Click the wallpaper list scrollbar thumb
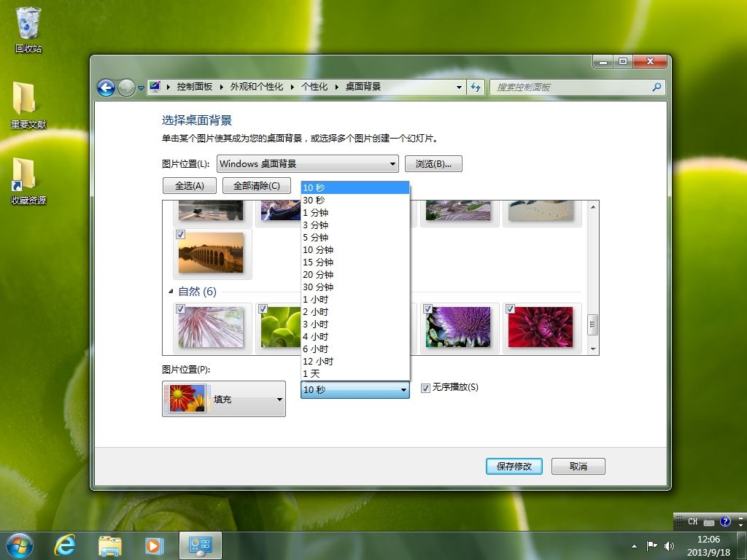Screen dimensions: 747x560 point(592,324)
